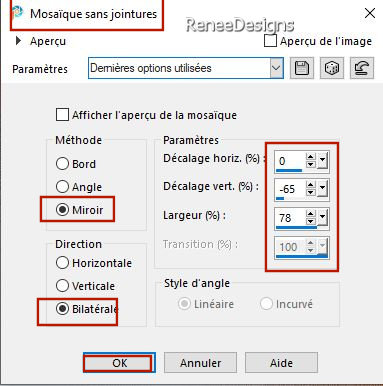Viewport: 383px width, 386px height.
Task: Click the save preset floppy disk icon
Action: point(302,68)
